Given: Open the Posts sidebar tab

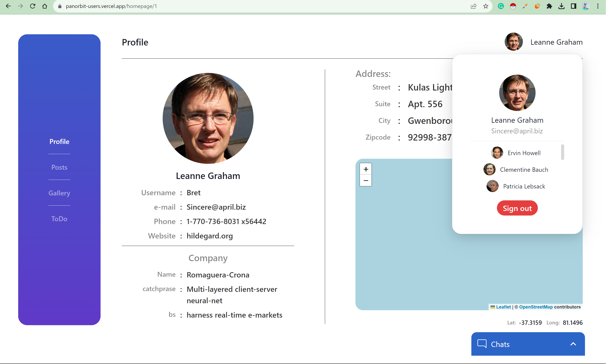Looking at the screenshot, I should point(59,167).
